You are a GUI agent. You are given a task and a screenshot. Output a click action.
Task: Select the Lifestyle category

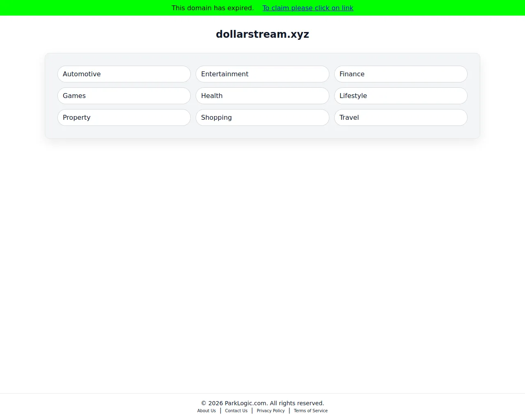pos(401,96)
